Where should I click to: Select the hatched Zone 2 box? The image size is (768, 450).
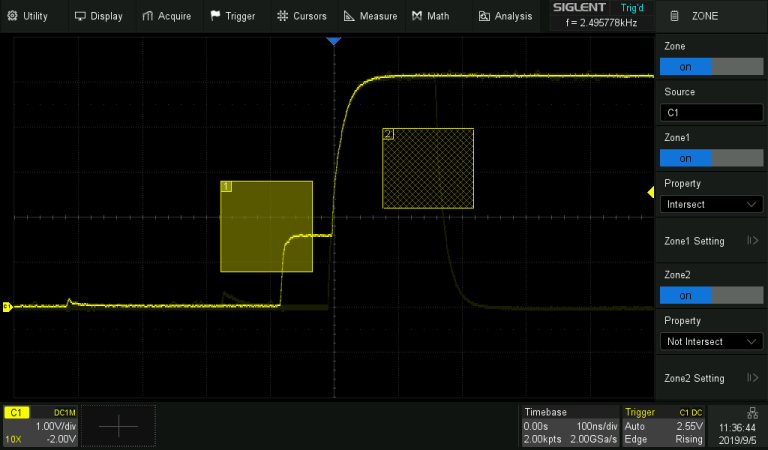click(427, 168)
